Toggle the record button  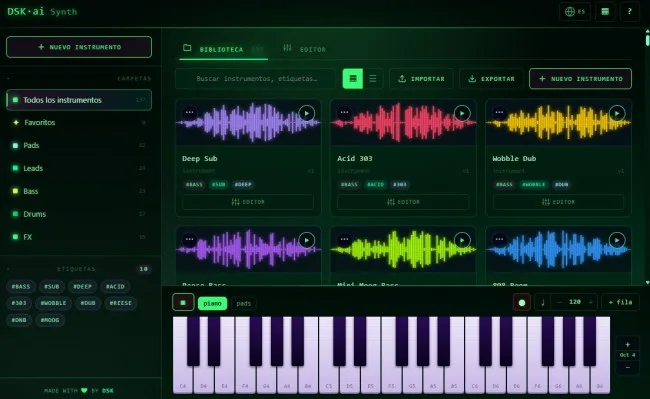(x=522, y=303)
